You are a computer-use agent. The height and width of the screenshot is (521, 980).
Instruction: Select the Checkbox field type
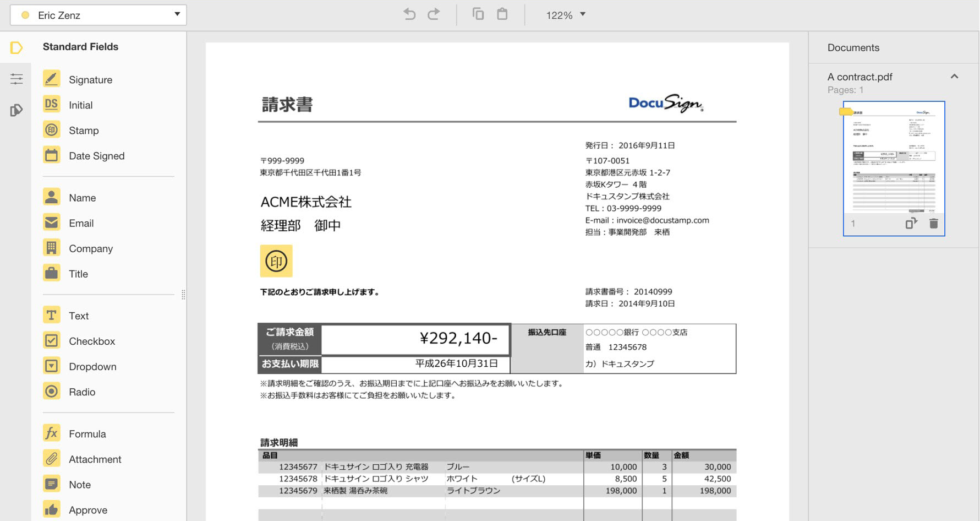[91, 341]
